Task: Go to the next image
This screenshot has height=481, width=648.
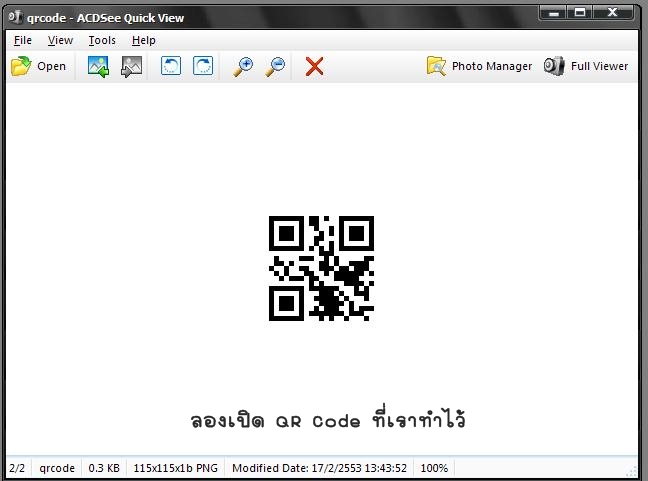Action: 131,66
